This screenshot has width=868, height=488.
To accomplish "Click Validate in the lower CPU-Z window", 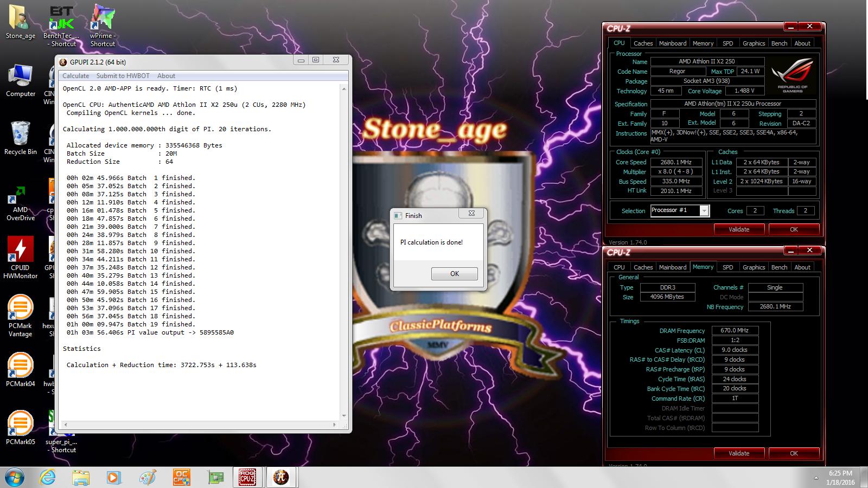I will (x=739, y=453).
